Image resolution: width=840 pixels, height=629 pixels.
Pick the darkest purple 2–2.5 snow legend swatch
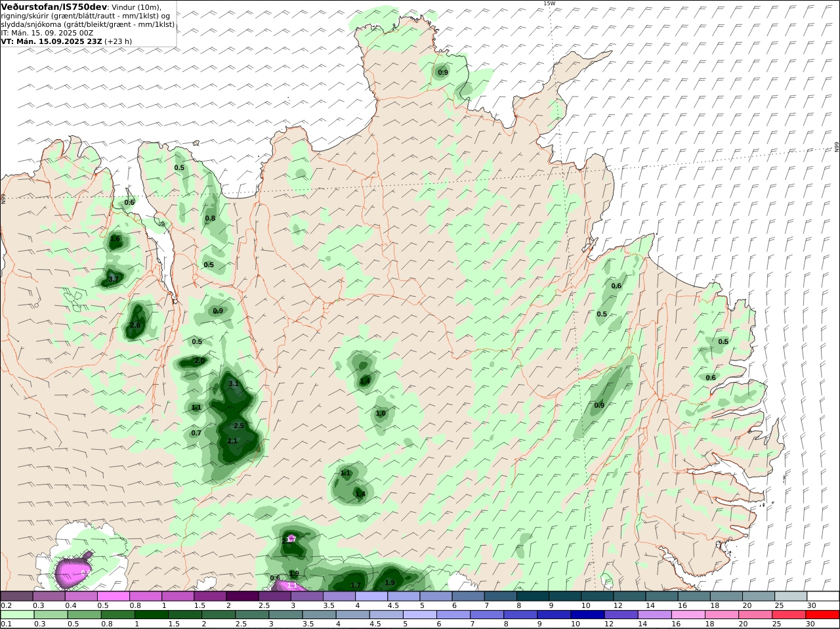(242, 596)
